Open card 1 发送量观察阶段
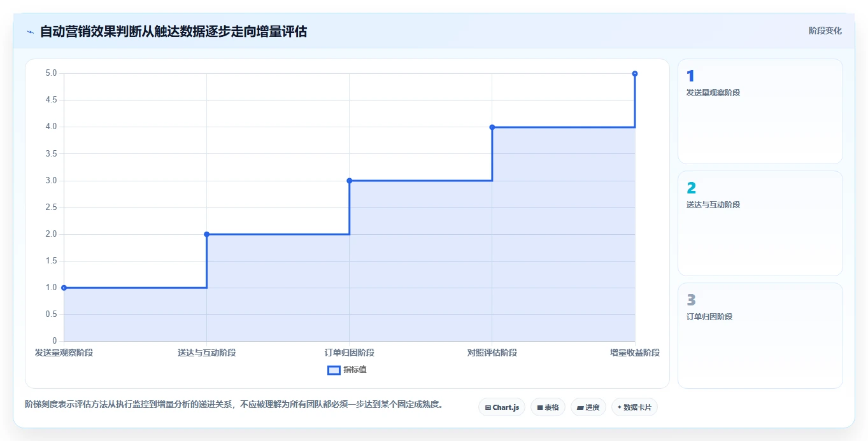 pos(760,111)
